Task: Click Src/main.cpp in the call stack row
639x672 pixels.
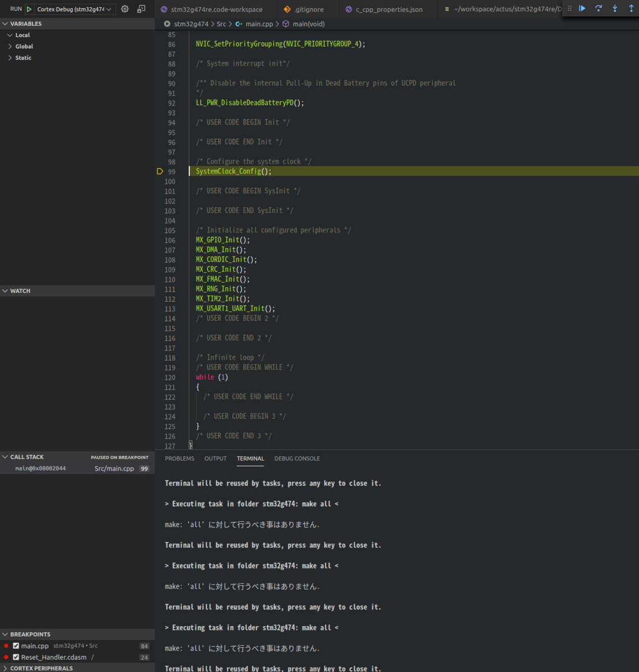Action: tap(114, 469)
